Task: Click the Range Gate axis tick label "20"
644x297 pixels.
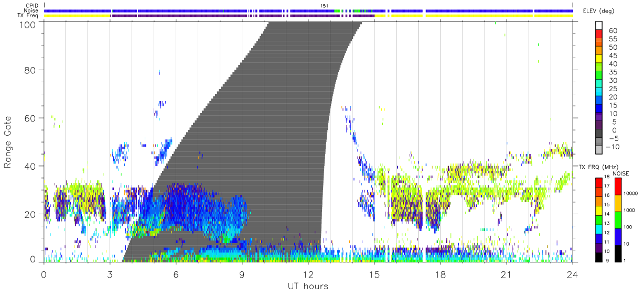Action: point(31,214)
